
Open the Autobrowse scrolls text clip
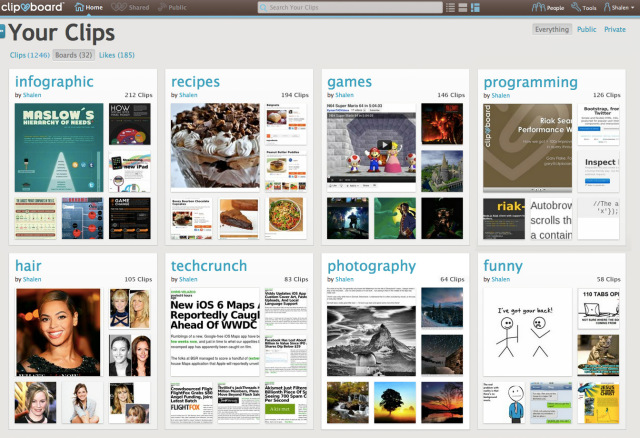551,219
